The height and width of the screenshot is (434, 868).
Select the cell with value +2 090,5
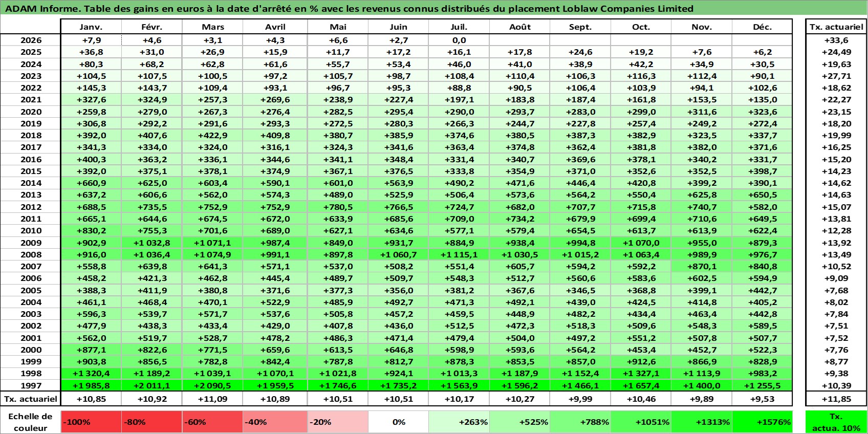213,385
